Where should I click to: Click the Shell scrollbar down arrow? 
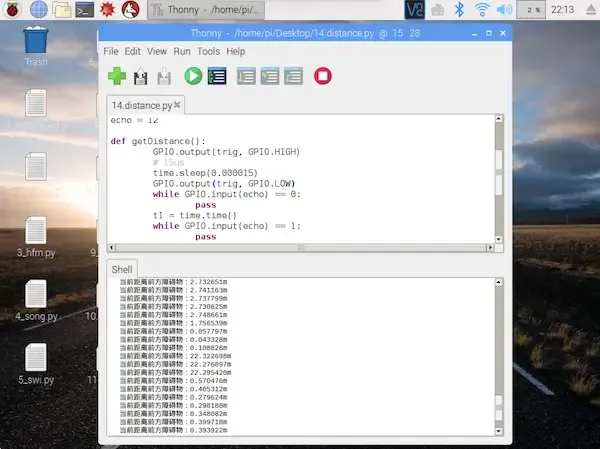(x=499, y=431)
